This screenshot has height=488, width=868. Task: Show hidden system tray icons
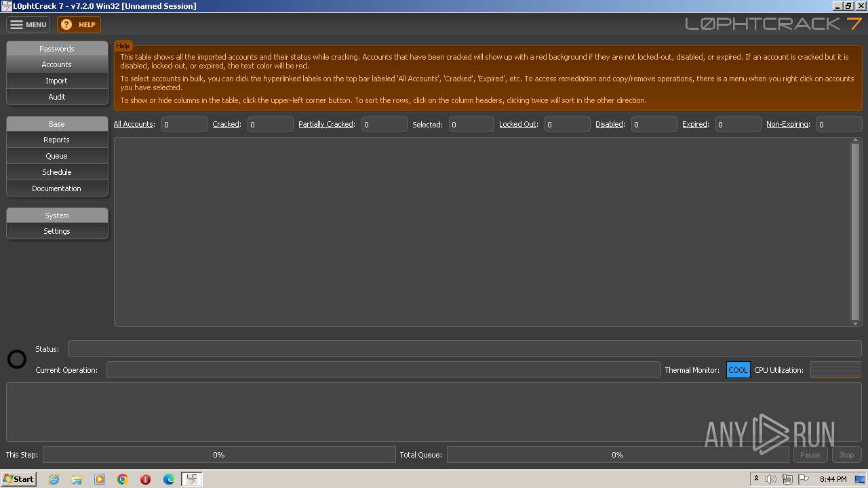point(756,479)
